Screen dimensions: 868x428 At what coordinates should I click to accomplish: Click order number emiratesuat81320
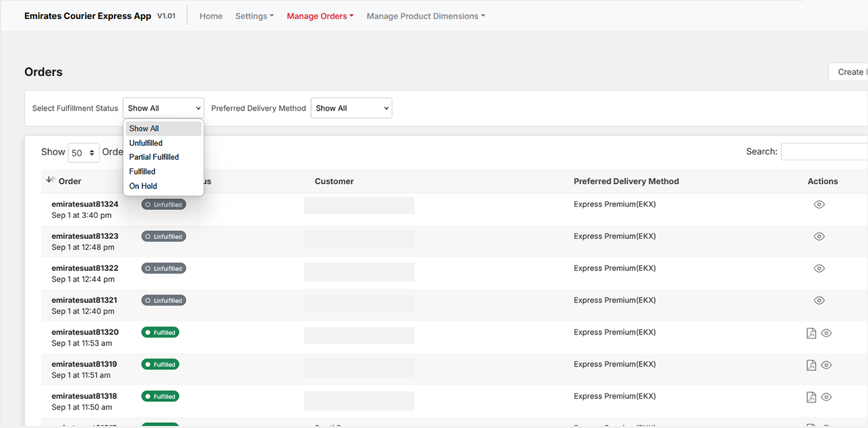tap(85, 332)
